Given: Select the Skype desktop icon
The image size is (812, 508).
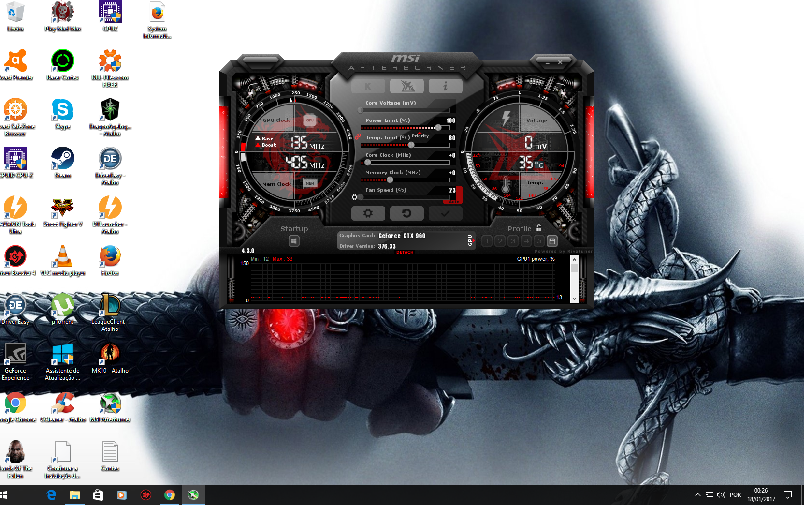Looking at the screenshot, I should click(63, 114).
